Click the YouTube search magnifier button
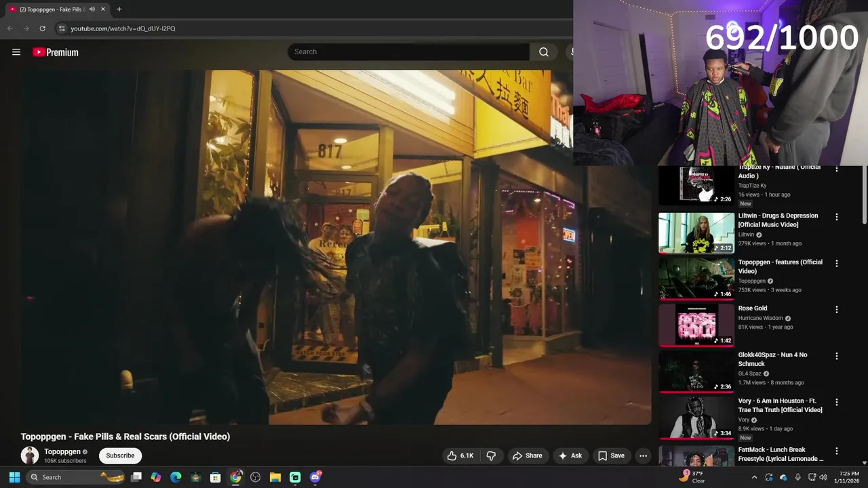Image resolution: width=868 pixels, height=488 pixels. (x=544, y=52)
